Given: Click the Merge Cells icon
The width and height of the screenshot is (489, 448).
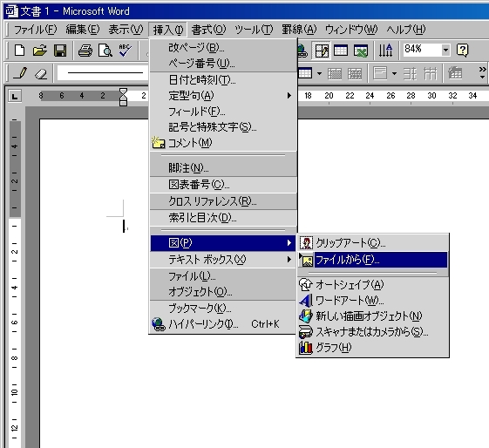Looking at the screenshot, I should click(x=335, y=73).
